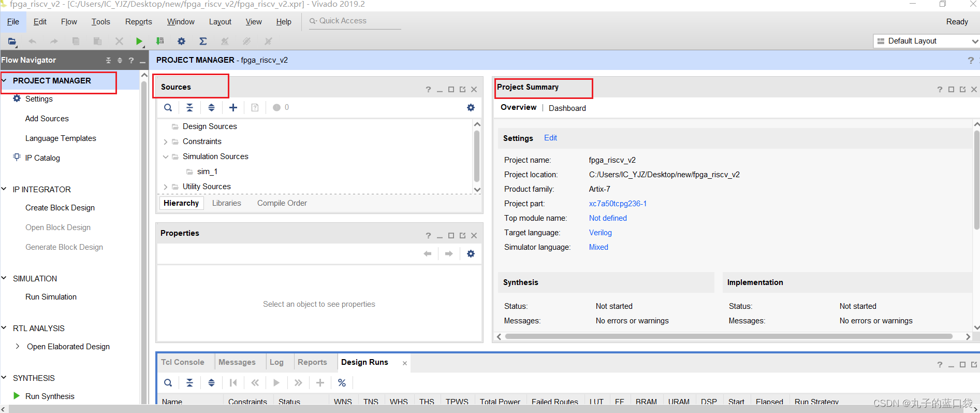Click the Project Summary horizontal scrollbar
This screenshot has width=980, height=413.
tap(729, 336)
